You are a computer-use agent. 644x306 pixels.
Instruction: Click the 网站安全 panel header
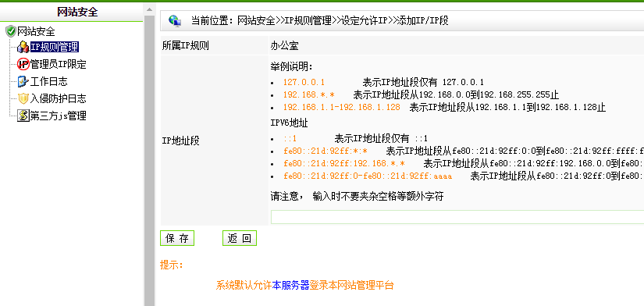click(77, 12)
